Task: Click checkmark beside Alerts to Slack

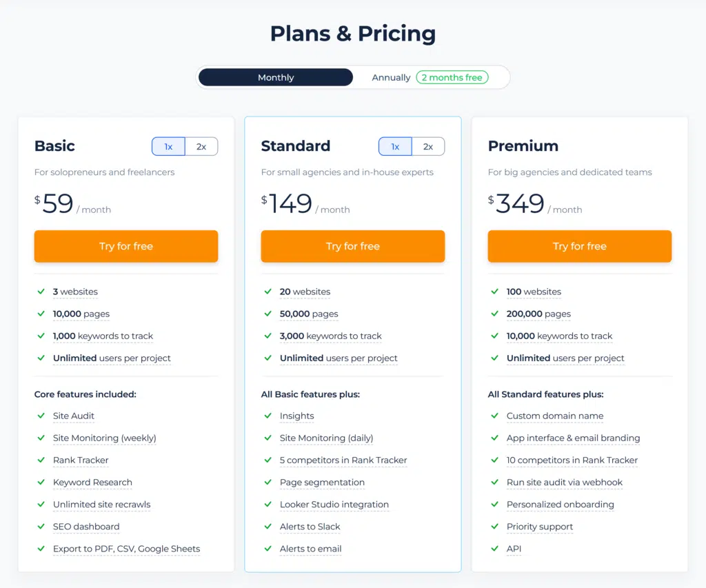Action: (x=268, y=527)
